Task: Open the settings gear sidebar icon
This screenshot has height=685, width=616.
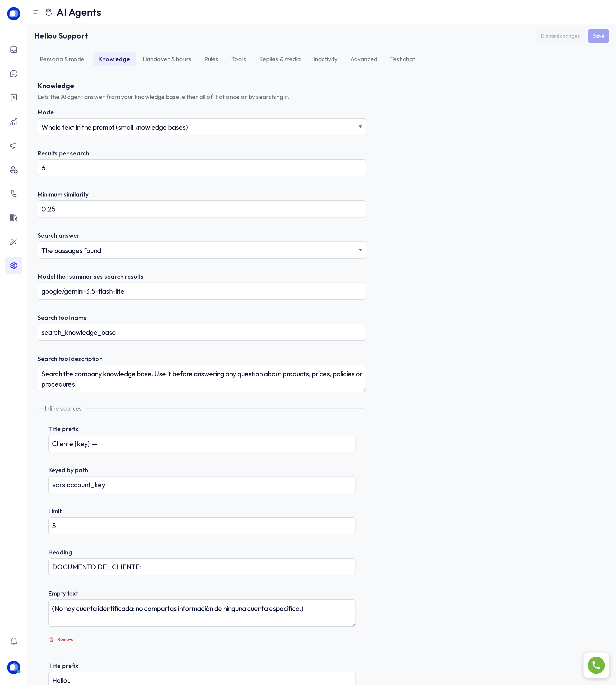Action: pos(13,265)
